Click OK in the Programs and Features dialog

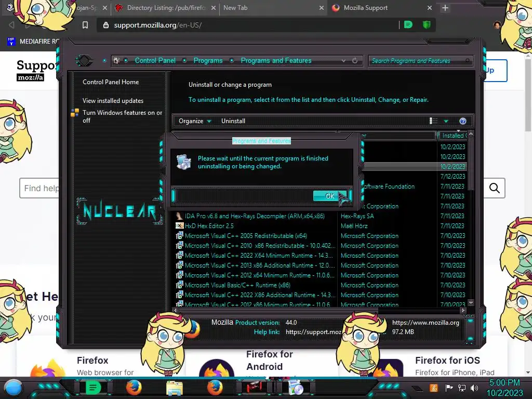pos(329,196)
